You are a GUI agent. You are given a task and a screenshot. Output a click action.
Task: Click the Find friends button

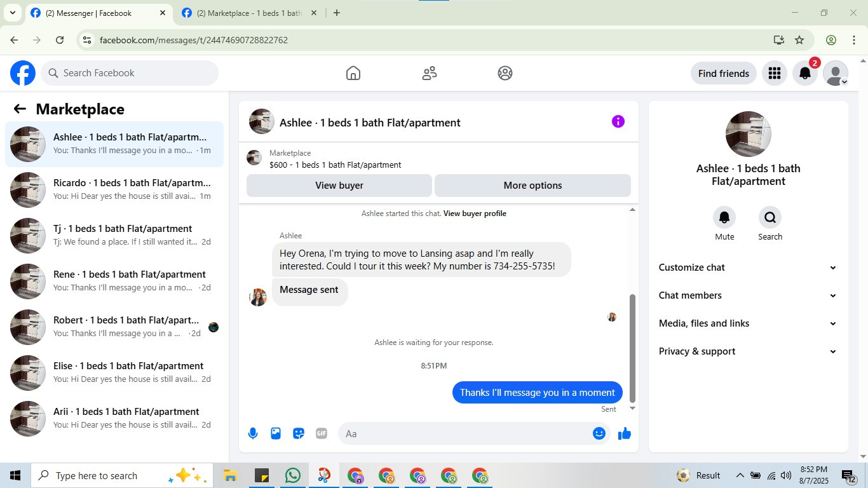(x=724, y=74)
